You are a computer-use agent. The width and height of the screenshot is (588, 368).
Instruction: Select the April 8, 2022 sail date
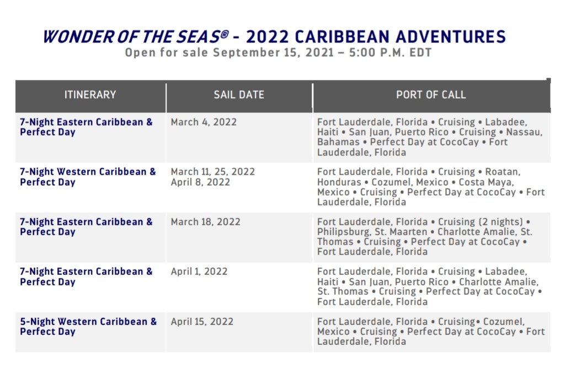click(x=200, y=182)
